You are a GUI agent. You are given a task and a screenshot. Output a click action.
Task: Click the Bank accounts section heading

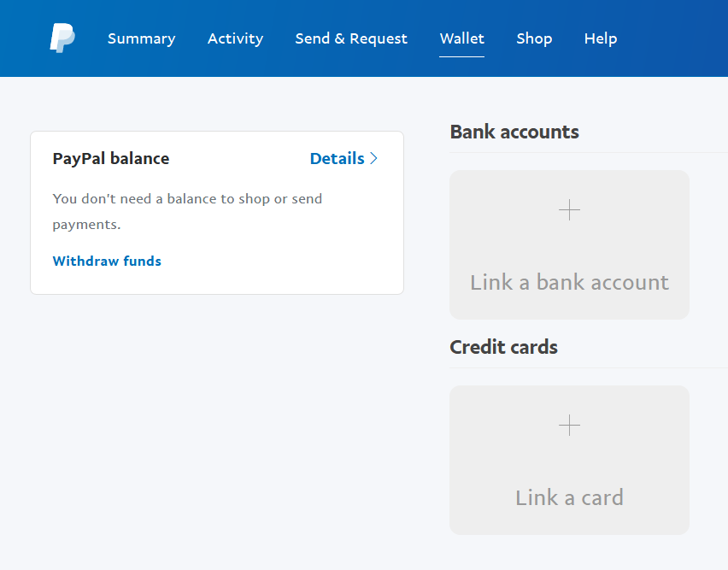514,132
